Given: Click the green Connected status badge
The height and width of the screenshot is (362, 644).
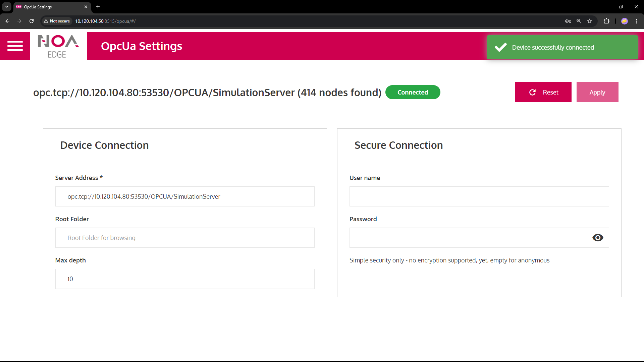Looking at the screenshot, I should click(x=413, y=92).
